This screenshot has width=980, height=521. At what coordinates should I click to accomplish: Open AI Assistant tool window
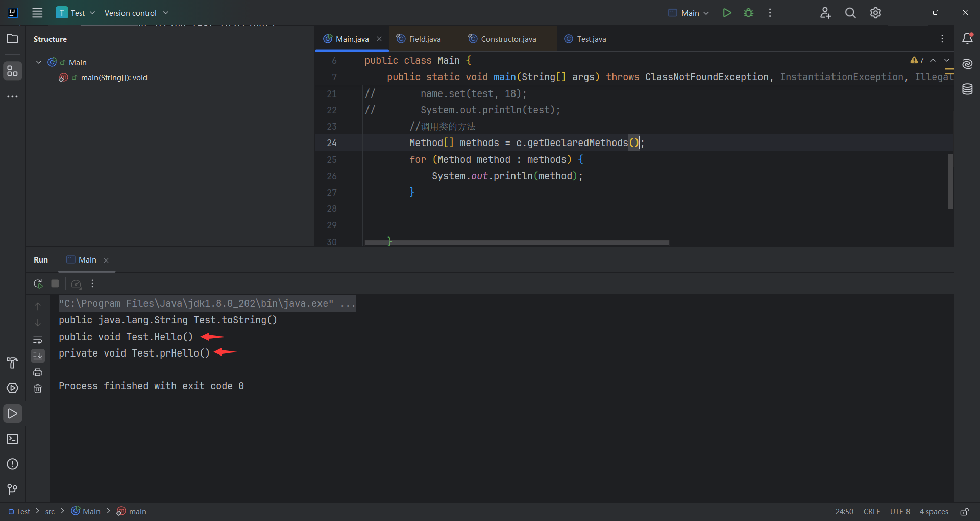[967, 64]
